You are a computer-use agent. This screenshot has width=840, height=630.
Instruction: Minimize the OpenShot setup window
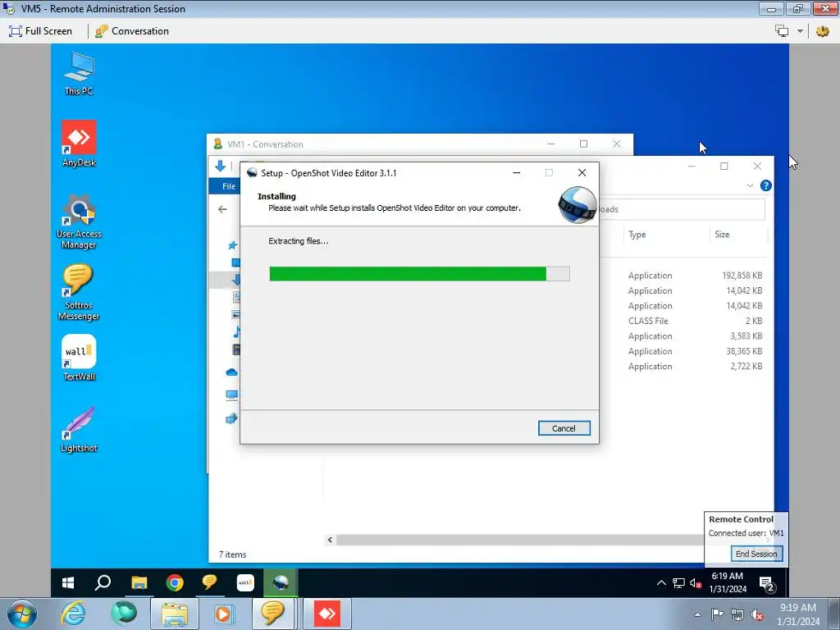click(517, 172)
